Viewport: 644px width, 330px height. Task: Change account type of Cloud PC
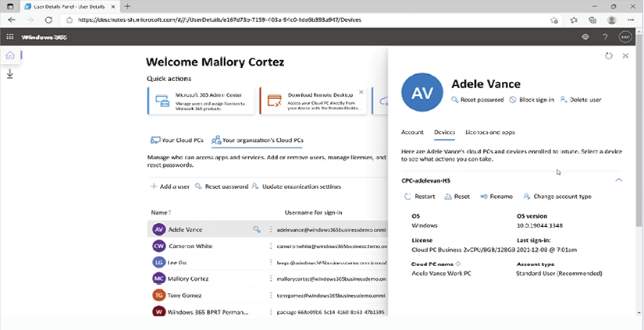pyautogui.click(x=557, y=197)
